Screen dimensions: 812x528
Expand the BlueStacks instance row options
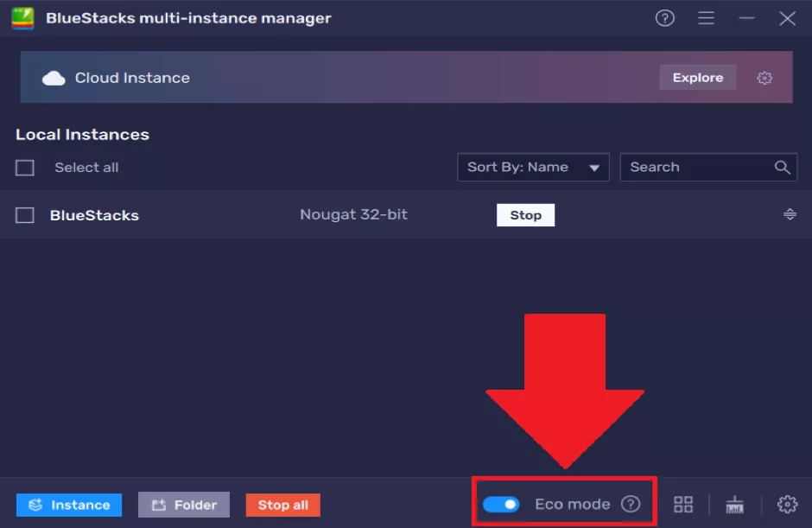click(x=790, y=214)
